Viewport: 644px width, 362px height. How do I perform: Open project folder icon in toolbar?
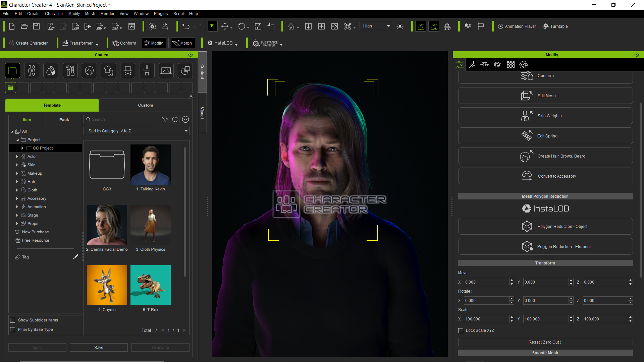pyautogui.click(x=24, y=26)
